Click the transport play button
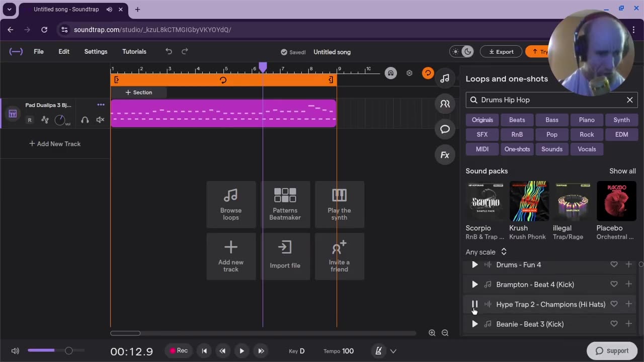 point(242,351)
